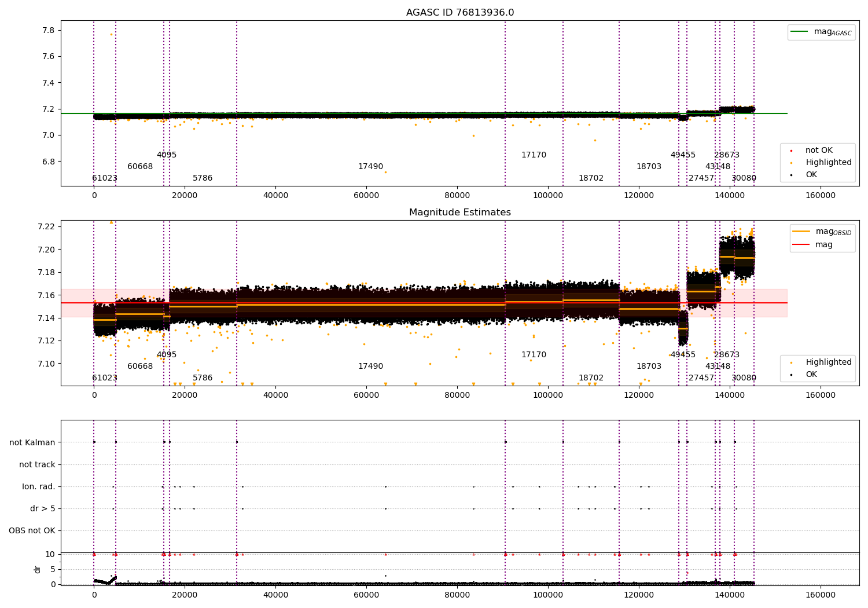Click obsid label 30080 in Magnitude Estimates plot

coord(744,378)
